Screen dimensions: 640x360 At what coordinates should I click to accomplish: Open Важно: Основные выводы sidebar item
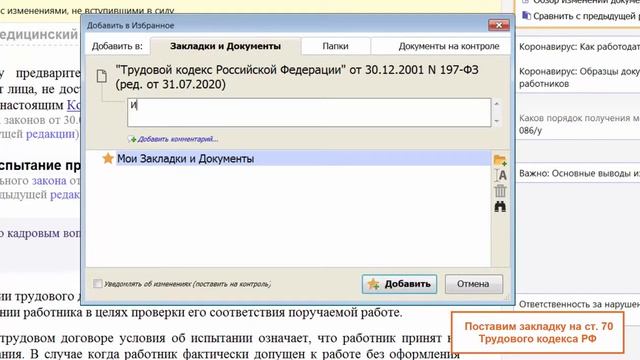[579, 173]
